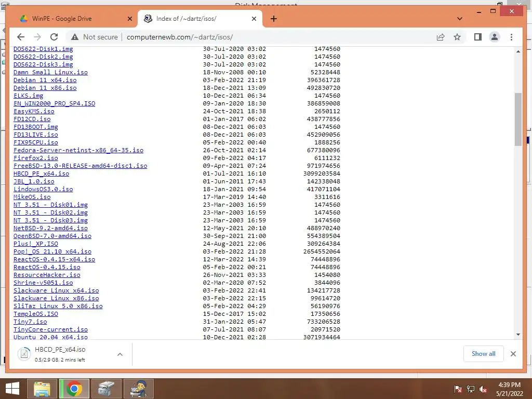Click the scrollbar up arrow
The width and height of the screenshot is (532, 399).
pos(518,51)
